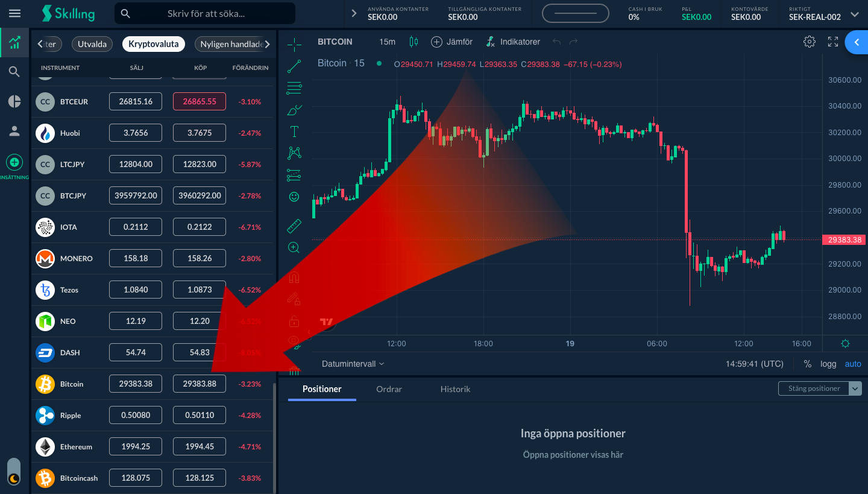Open the portfolio pie chart sidebar icon

tap(14, 101)
